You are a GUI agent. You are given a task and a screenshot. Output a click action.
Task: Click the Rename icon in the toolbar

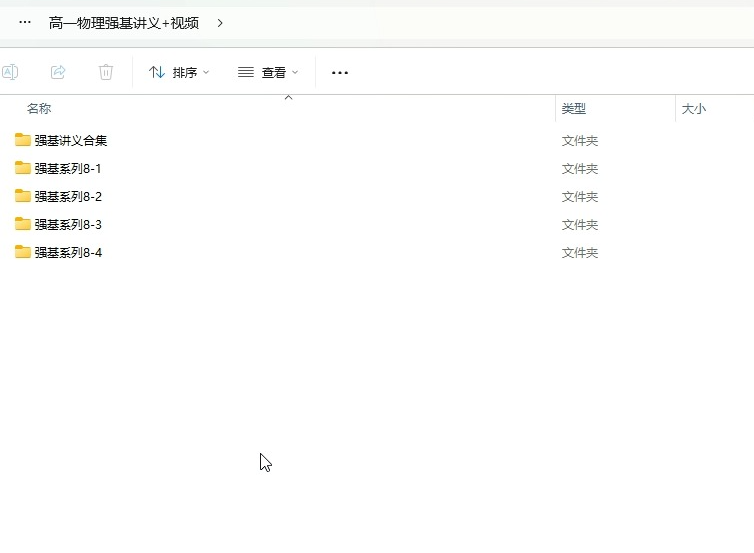click(10, 72)
